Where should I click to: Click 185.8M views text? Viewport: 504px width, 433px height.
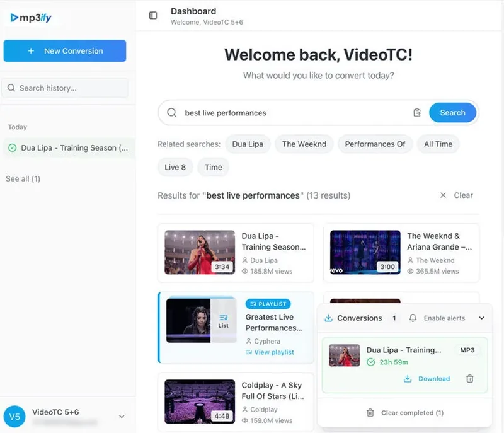272,271
